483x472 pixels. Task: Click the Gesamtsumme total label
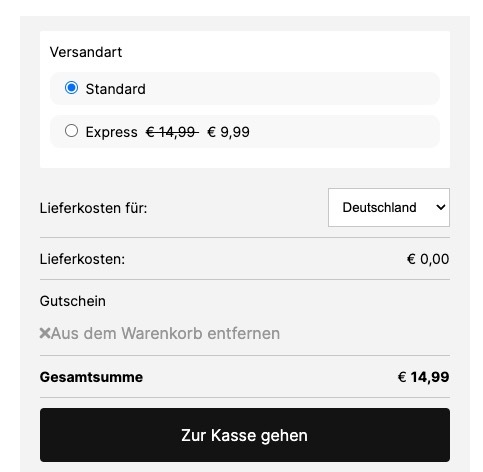pos(91,377)
